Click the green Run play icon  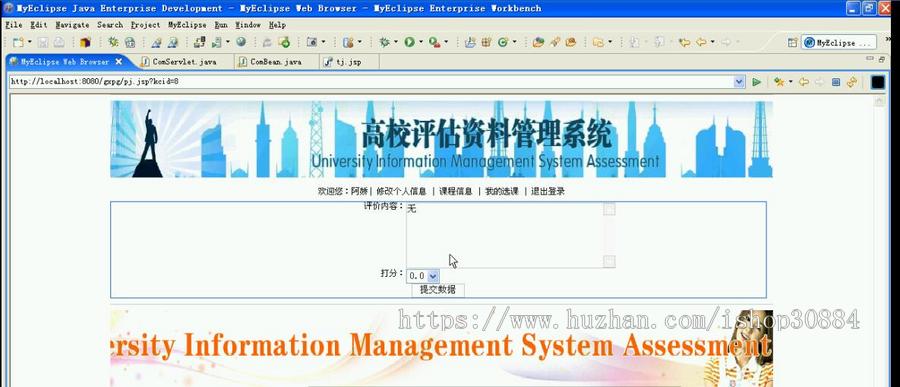pos(409,42)
